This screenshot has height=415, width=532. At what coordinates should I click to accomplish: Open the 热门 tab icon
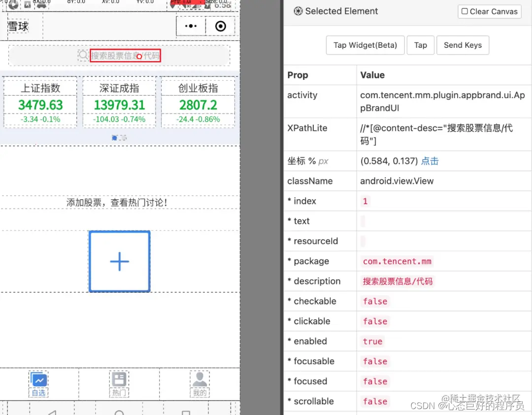click(119, 380)
